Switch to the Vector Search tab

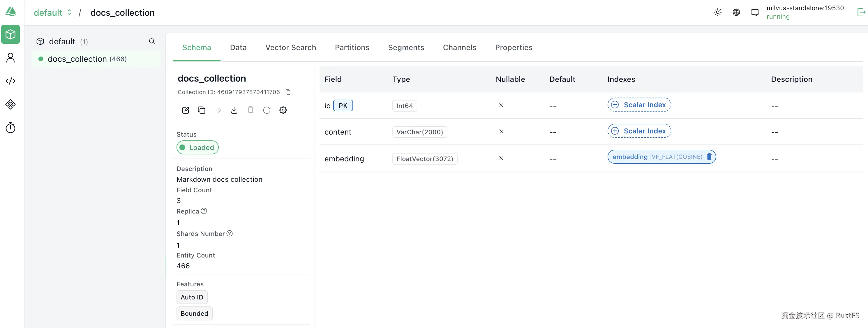point(290,47)
